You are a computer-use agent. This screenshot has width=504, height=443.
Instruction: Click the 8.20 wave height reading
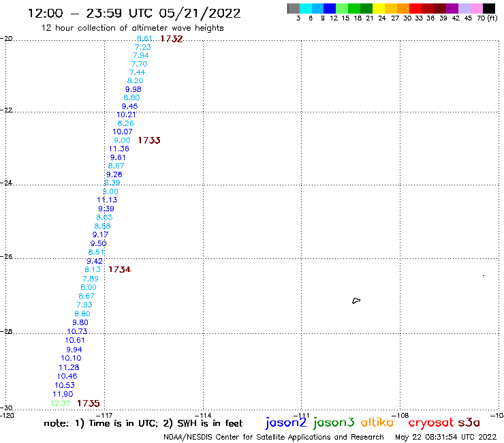click(x=136, y=80)
